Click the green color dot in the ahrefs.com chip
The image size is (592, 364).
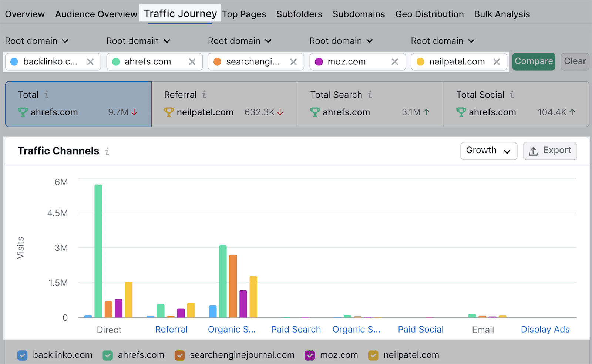click(115, 62)
